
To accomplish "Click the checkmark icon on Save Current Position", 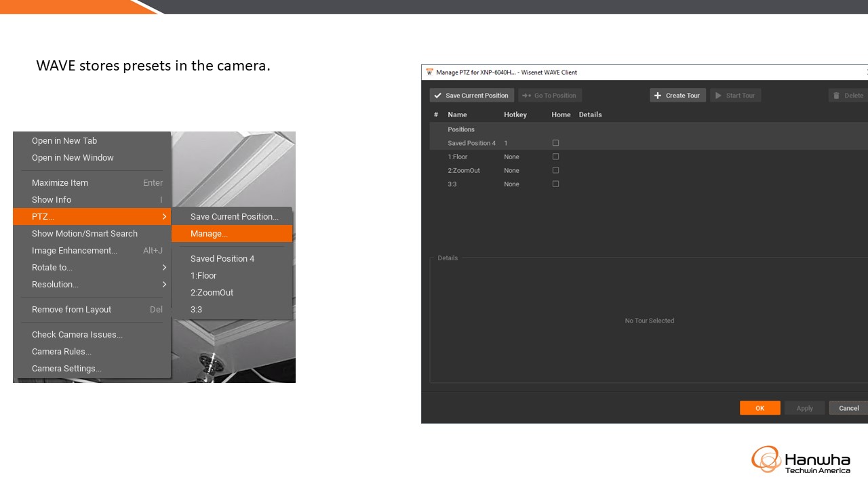I will pyautogui.click(x=438, y=96).
